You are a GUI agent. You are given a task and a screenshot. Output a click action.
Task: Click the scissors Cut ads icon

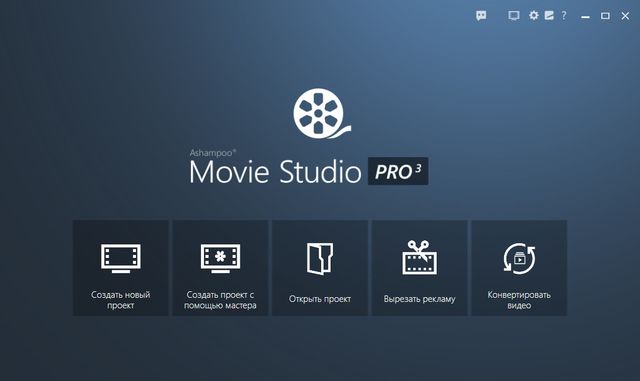420,258
